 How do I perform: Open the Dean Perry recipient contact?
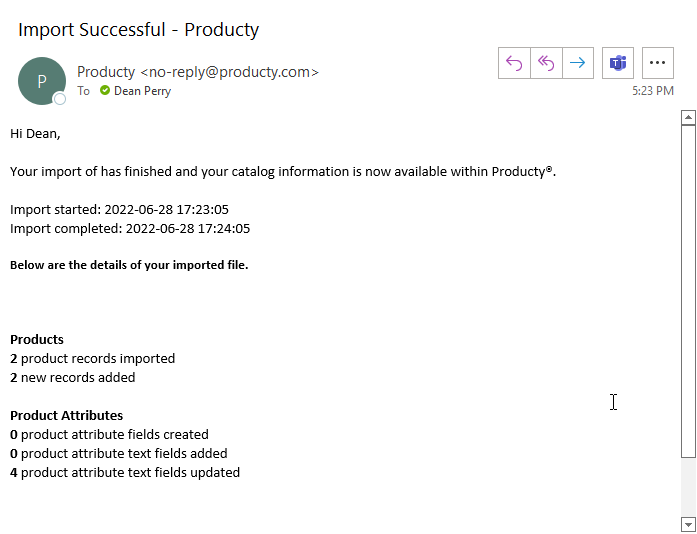[x=142, y=91]
